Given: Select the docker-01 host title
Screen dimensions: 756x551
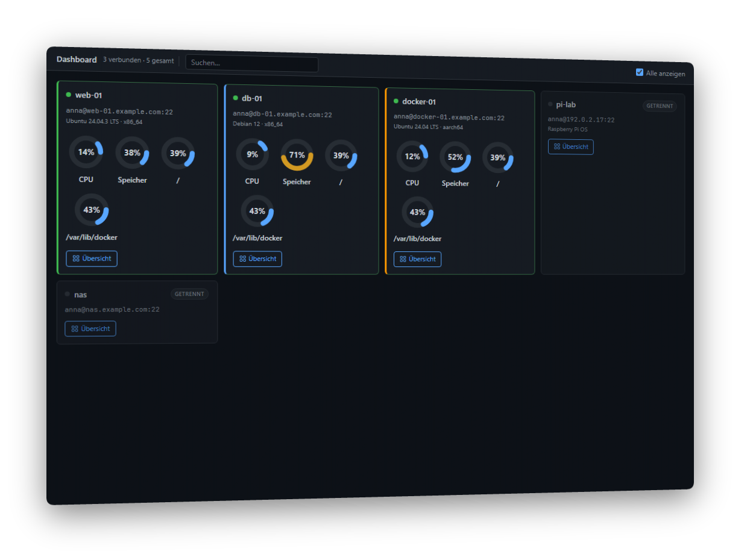Looking at the screenshot, I should point(419,102).
